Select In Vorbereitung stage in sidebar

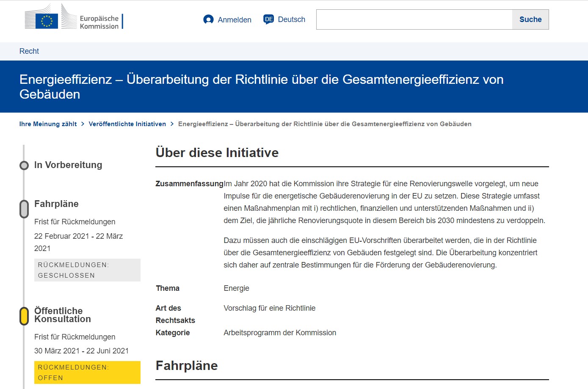point(68,165)
